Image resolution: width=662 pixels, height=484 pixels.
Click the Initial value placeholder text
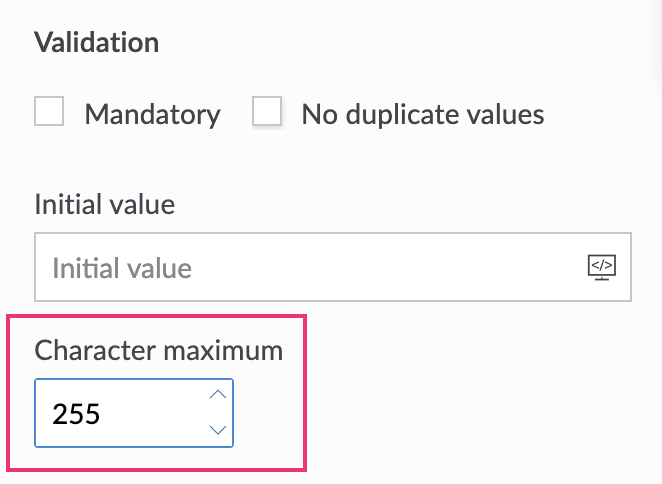tap(122, 268)
